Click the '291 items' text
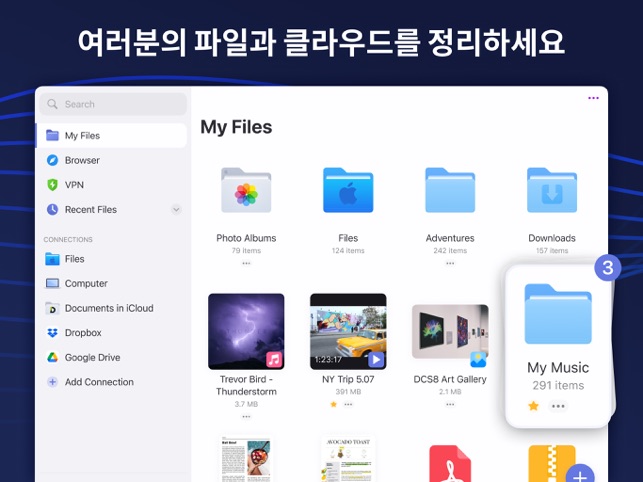This screenshot has width=643, height=482. tap(558, 385)
